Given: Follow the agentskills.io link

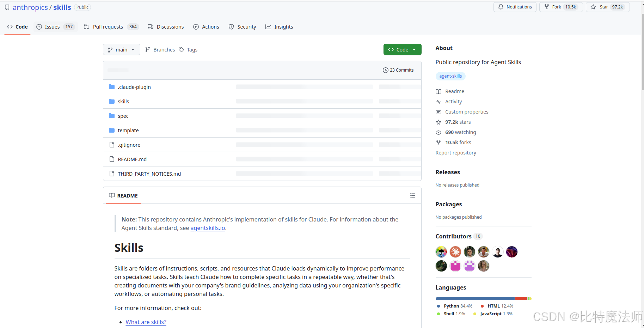Looking at the screenshot, I should click(208, 228).
